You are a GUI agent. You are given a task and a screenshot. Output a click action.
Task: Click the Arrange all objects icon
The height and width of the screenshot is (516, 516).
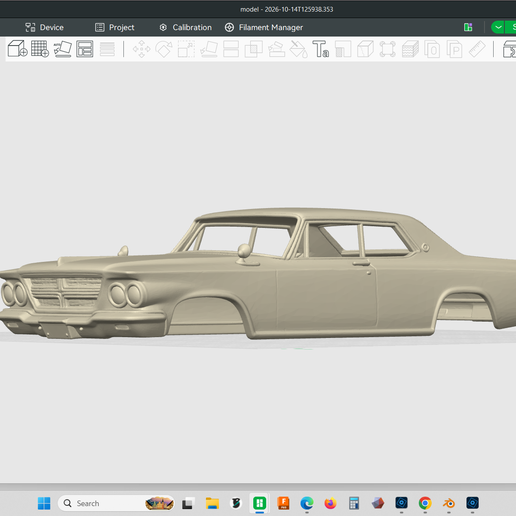click(x=85, y=49)
